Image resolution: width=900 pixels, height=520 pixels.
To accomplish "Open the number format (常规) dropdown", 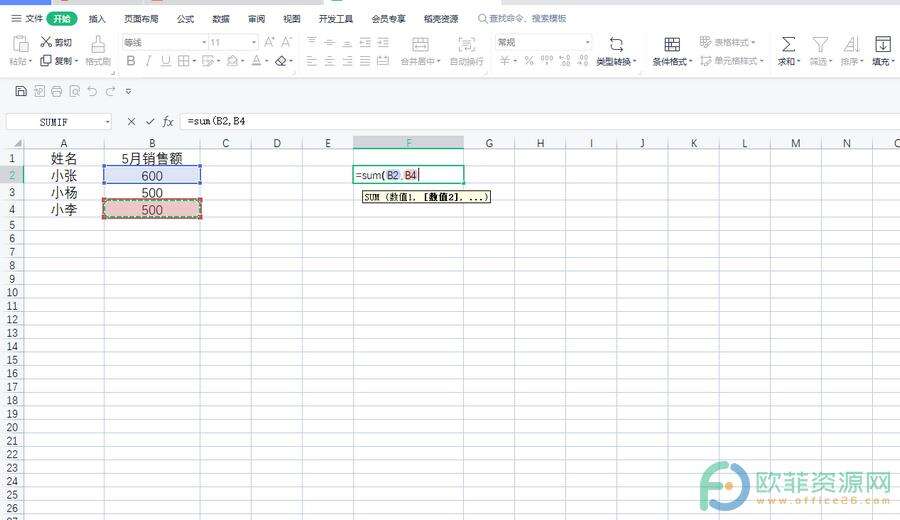I will pyautogui.click(x=588, y=42).
